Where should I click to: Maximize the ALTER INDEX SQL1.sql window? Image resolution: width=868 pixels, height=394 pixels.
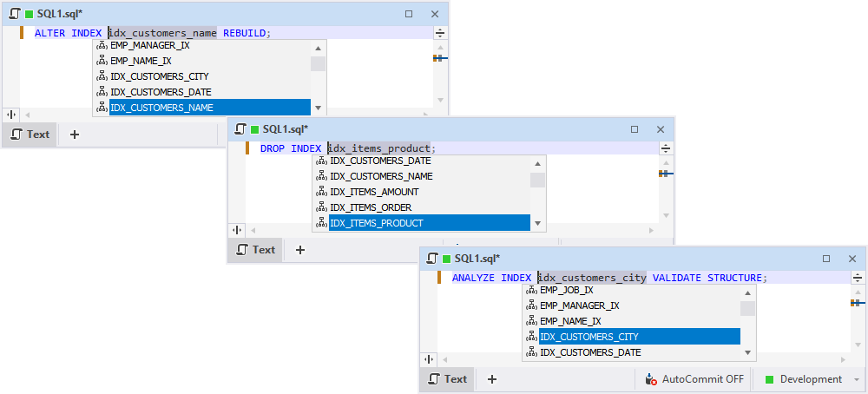(x=409, y=14)
